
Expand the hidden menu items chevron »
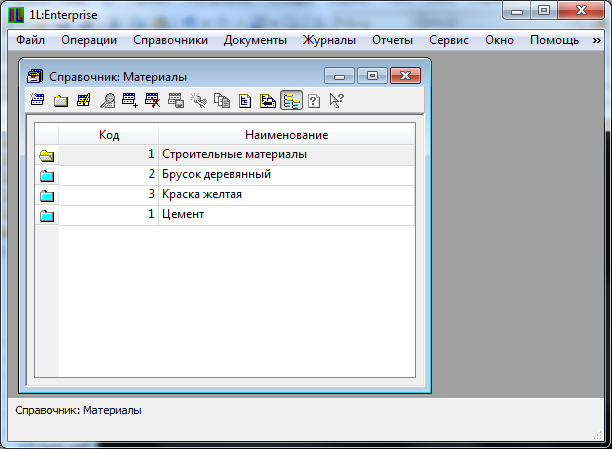597,40
